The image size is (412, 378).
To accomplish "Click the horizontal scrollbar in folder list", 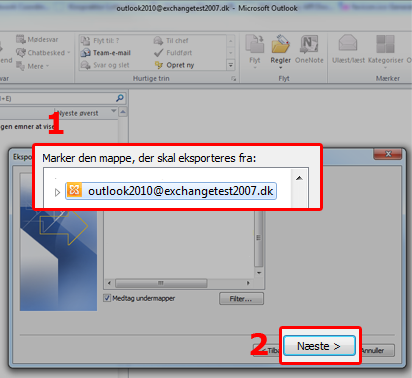I will point(179,283).
